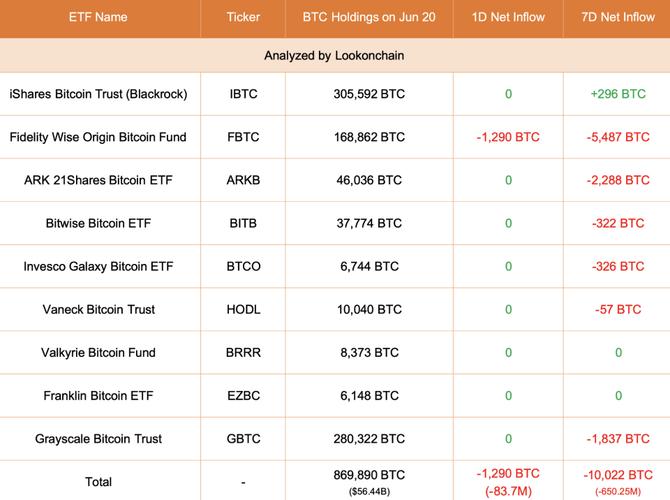
Task: Click the +296 BTC inflow value
Action: (x=615, y=94)
